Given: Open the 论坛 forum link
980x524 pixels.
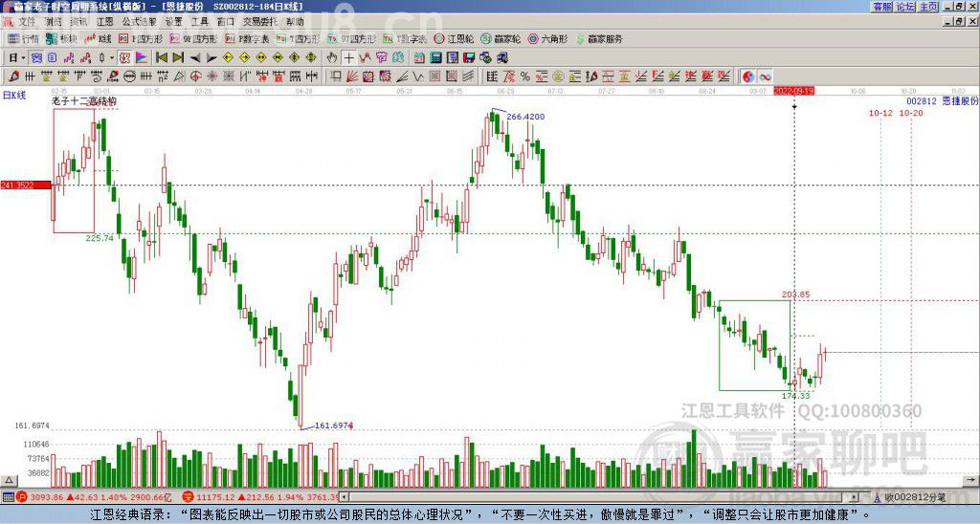Looking at the screenshot, I should click(x=905, y=7).
